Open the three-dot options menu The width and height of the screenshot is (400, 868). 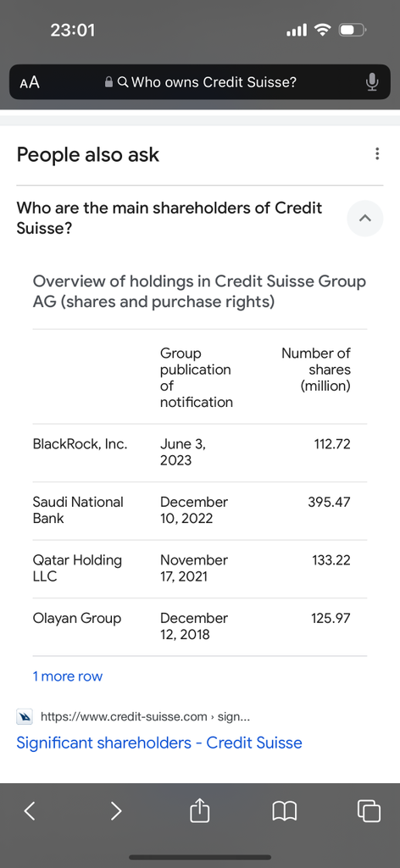click(377, 154)
